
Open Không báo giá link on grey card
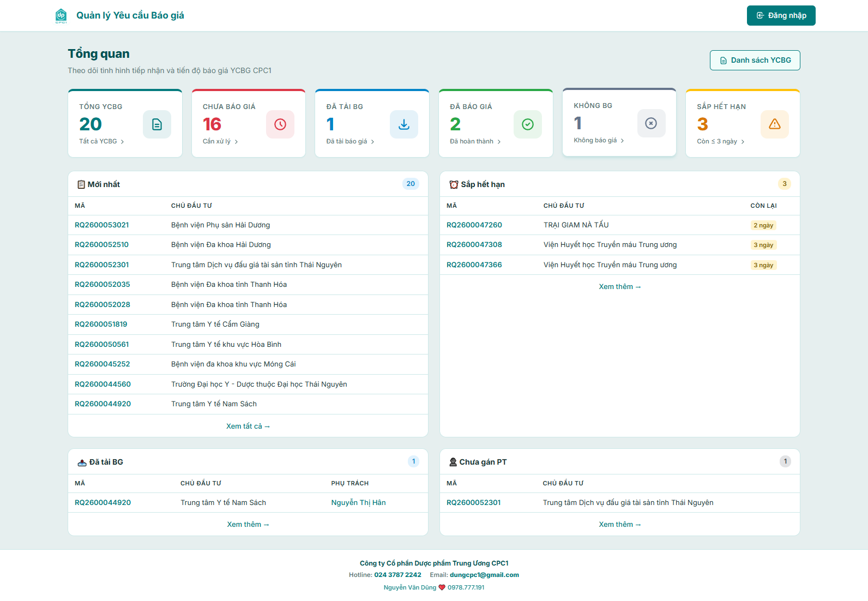[x=599, y=140]
